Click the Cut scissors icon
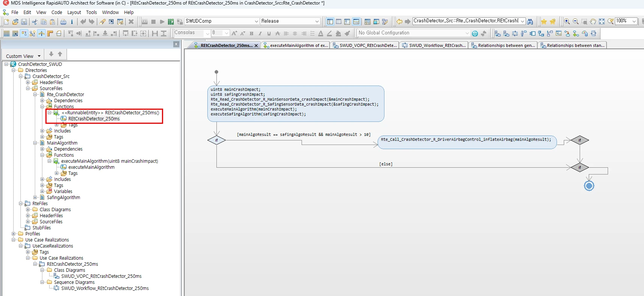 (34, 22)
